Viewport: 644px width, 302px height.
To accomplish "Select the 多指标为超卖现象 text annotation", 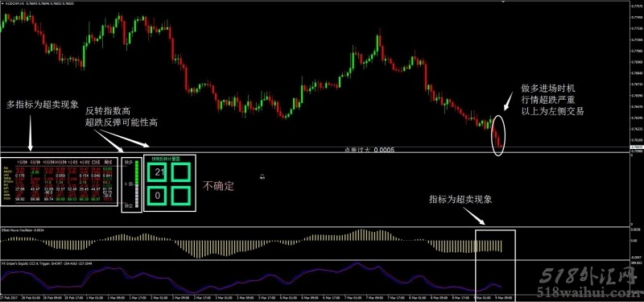I will pos(42,105).
